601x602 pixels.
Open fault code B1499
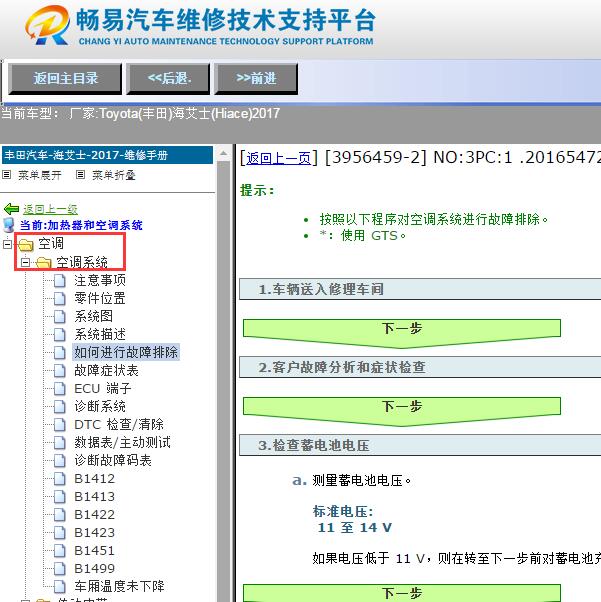94,568
